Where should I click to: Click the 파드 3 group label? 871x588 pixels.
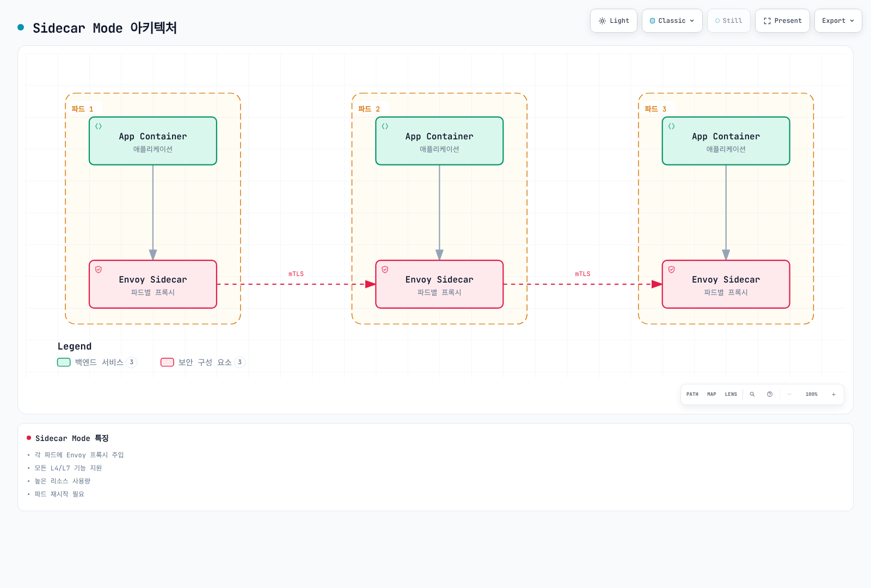[655, 109]
